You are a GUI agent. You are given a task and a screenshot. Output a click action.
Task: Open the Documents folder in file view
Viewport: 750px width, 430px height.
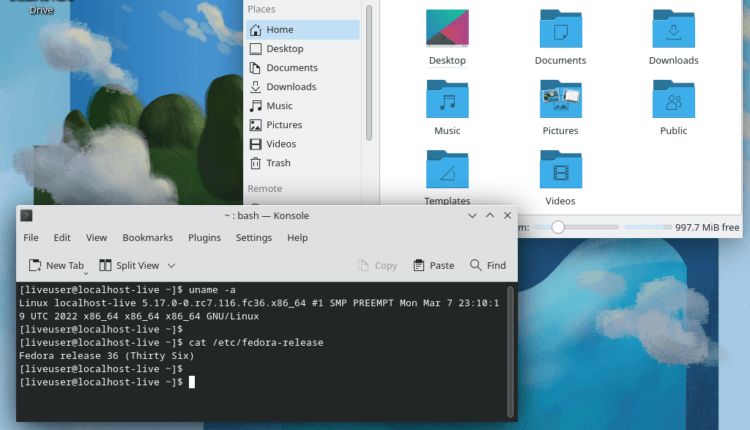[x=560, y=29]
